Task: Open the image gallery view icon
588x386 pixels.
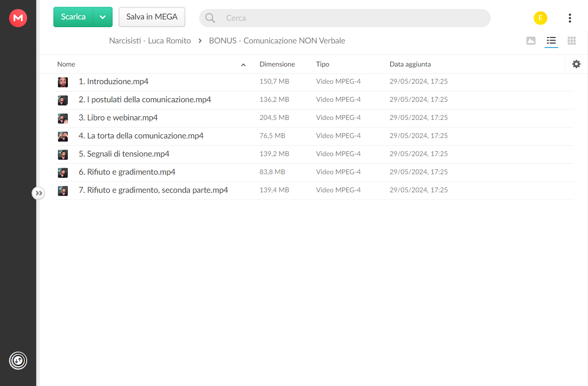Action: pyautogui.click(x=531, y=41)
